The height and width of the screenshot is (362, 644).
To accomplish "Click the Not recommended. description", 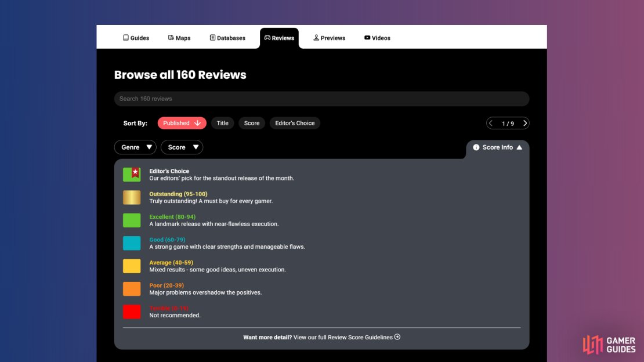I will point(175,315).
